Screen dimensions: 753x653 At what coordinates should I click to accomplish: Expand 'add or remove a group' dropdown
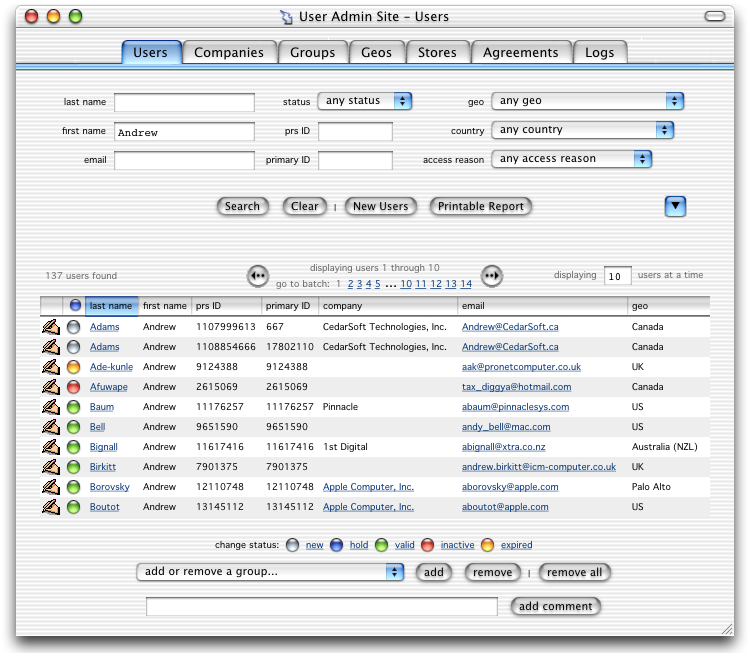[x=270, y=572]
